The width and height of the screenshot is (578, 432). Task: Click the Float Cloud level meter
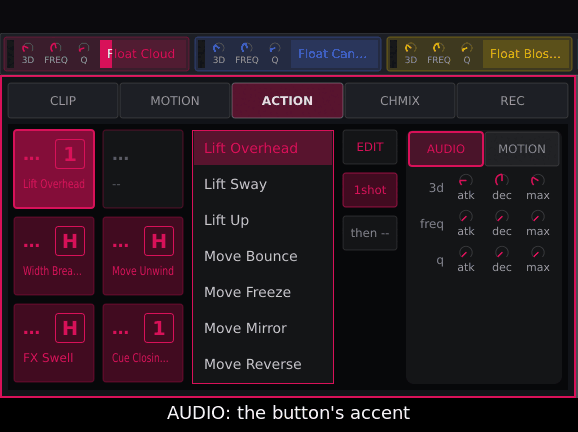click(x=10, y=54)
